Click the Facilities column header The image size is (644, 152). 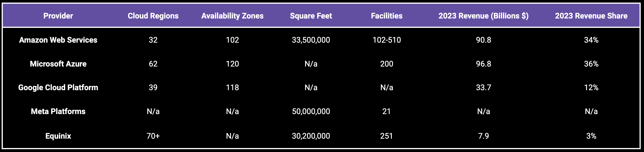(386, 16)
